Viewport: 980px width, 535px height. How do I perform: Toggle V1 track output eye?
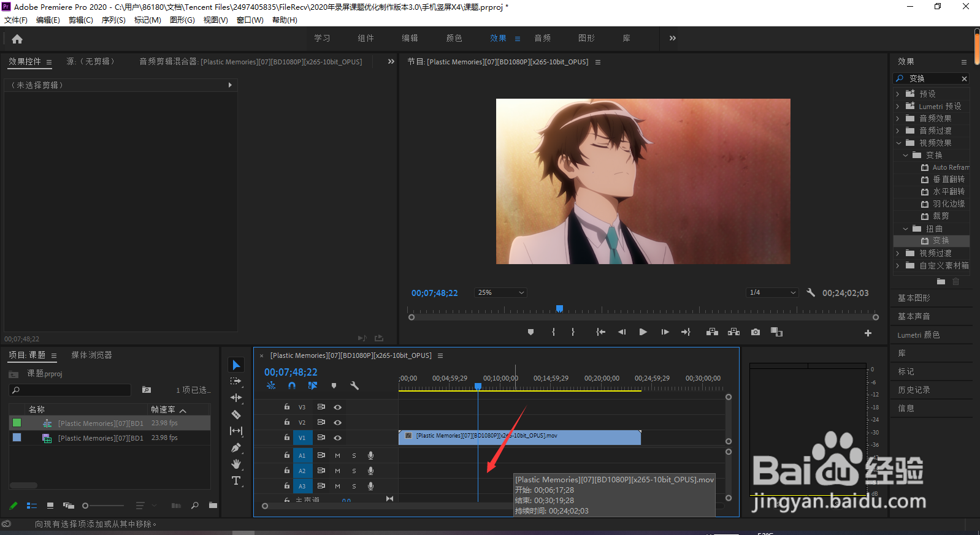click(x=337, y=438)
